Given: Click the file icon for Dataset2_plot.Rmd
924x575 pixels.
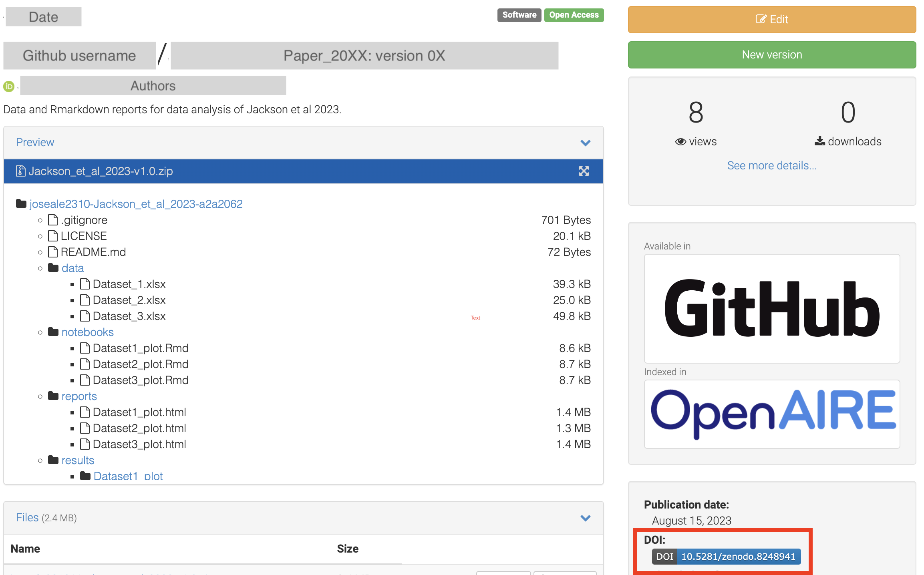Looking at the screenshot, I should pos(85,364).
